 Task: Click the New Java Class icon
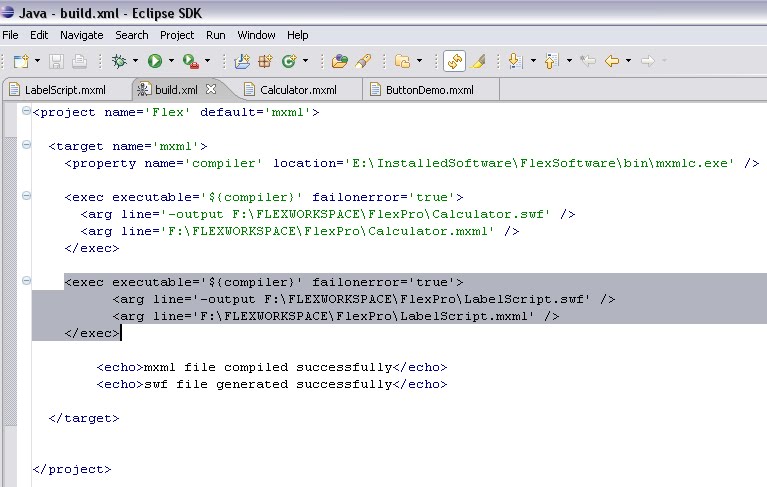pos(289,61)
